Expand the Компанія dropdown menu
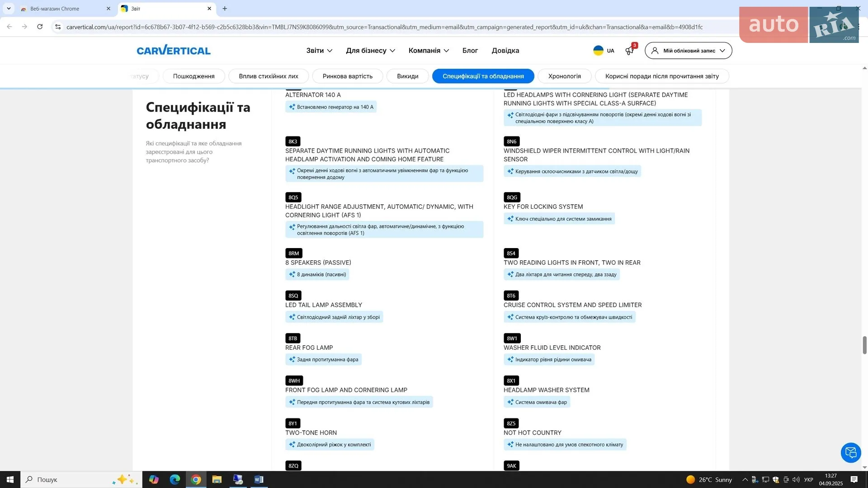 [429, 51]
